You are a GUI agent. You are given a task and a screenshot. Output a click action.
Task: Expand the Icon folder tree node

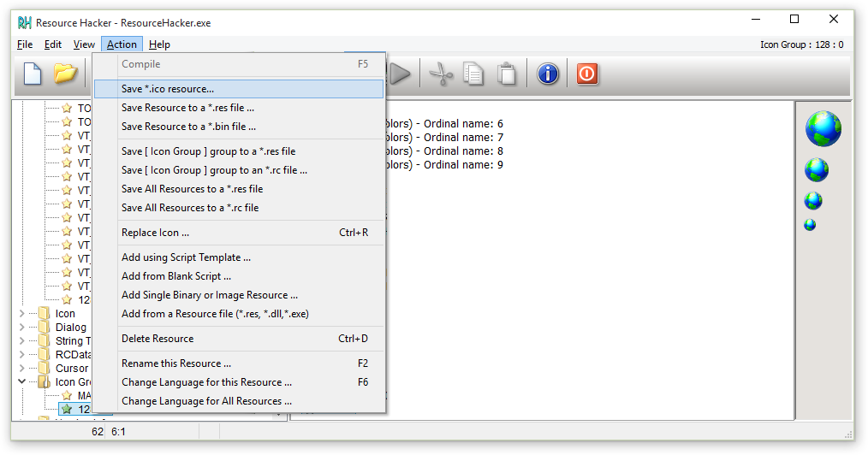pos(21,314)
